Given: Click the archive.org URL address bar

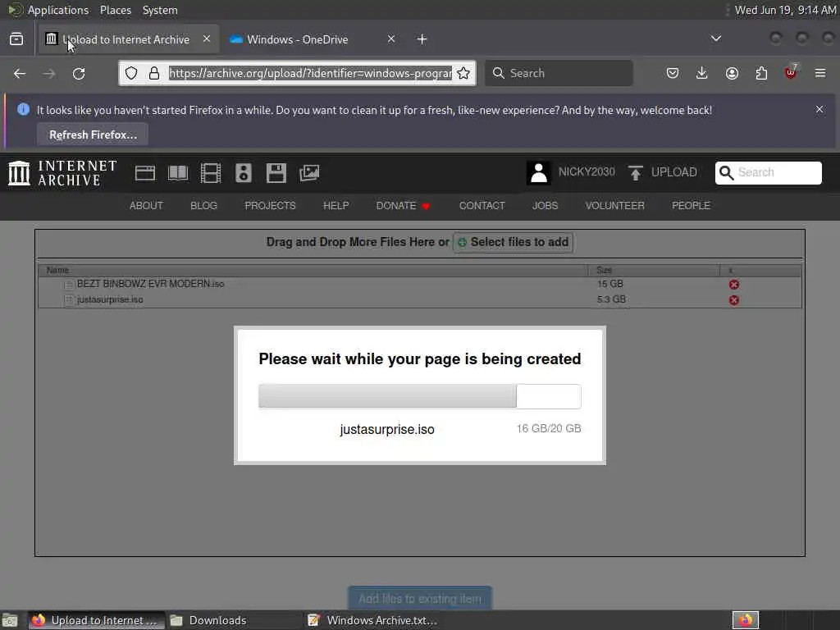Looking at the screenshot, I should [310, 73].
